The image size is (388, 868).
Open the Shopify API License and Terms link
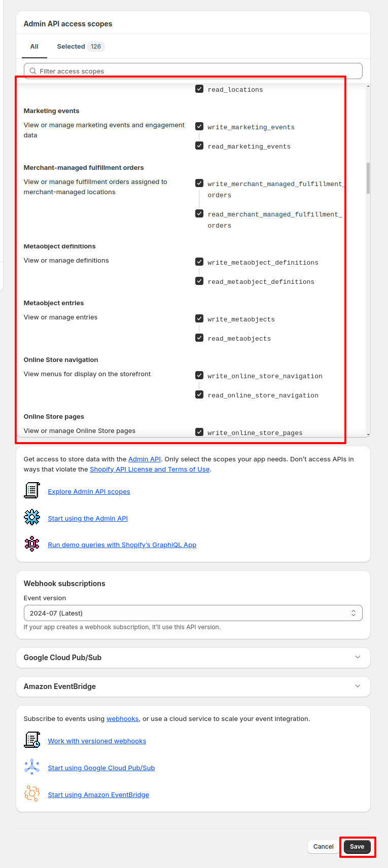click(x=150, y=469)
